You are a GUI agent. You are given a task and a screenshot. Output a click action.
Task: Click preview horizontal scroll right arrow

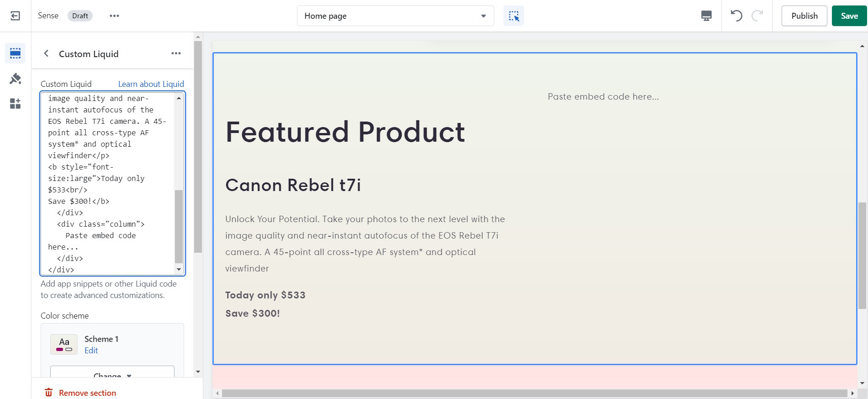pyautogui.click(x=852, y=394)
